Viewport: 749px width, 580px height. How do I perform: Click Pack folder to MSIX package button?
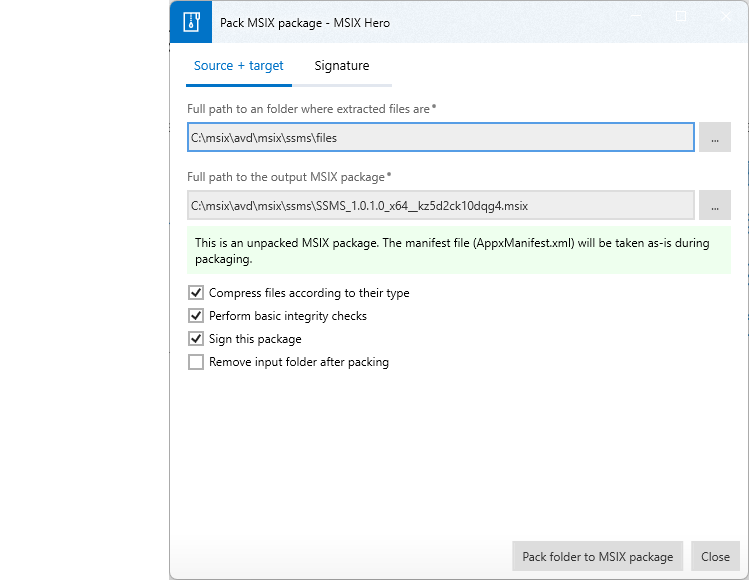[x=598, y=557]
